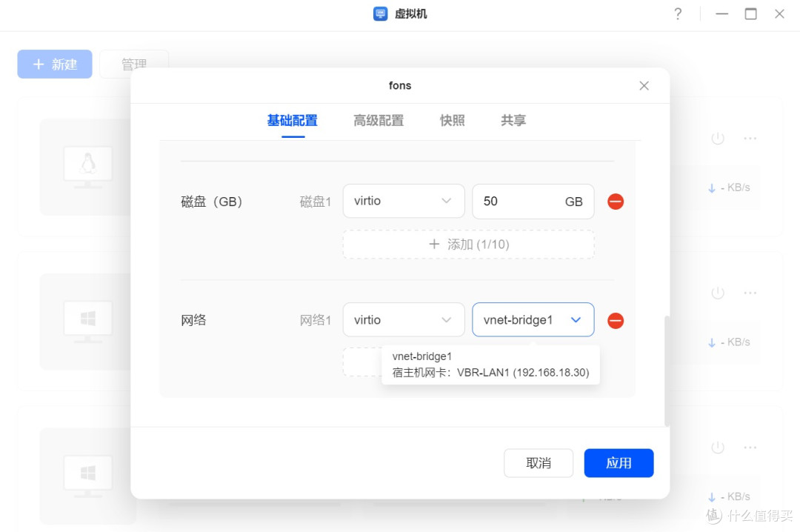
Task: Switch to the 快照 tab
Action: 452,121
